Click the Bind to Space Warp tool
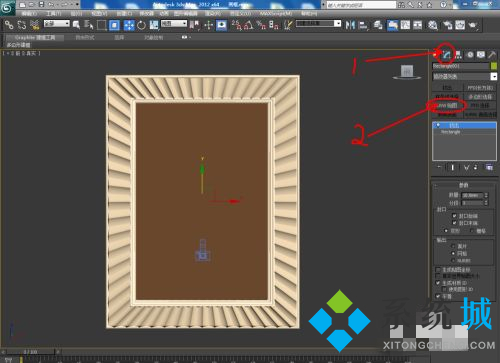Viewport: 500px width, 363px height. pos(35,25)
